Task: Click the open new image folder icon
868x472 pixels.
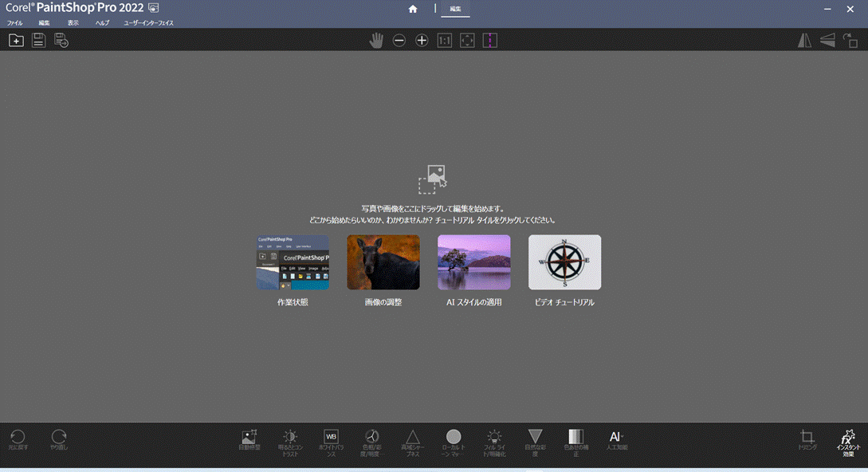Action: point(16,41)
